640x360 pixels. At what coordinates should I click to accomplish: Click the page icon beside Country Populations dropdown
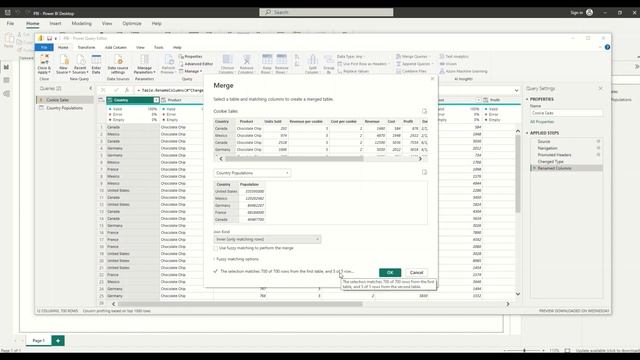point(424,172)
